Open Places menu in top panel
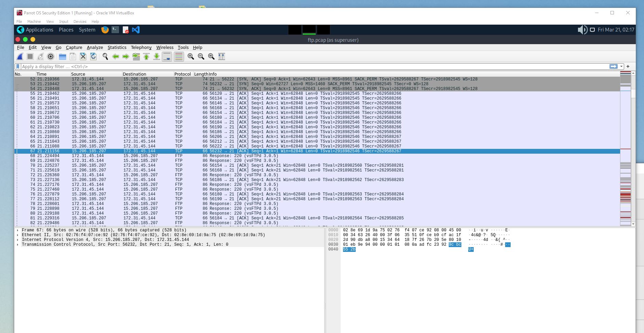Viewport: 644px width, 333px height. [66, 30]
